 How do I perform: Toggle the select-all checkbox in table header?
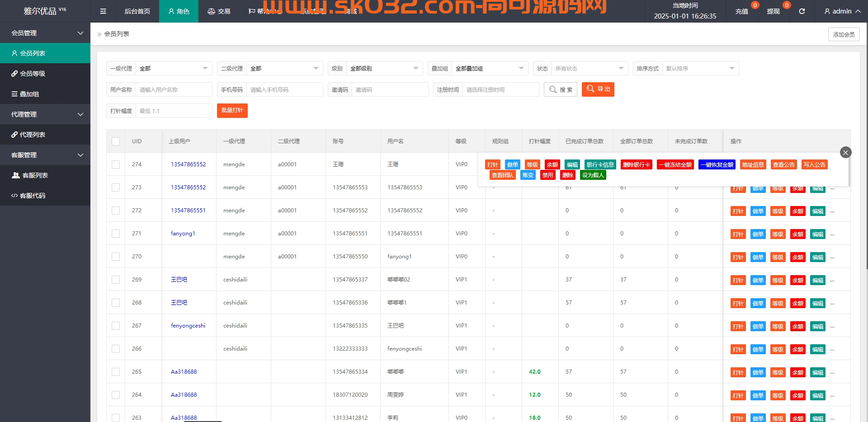[x=116, y=141]
